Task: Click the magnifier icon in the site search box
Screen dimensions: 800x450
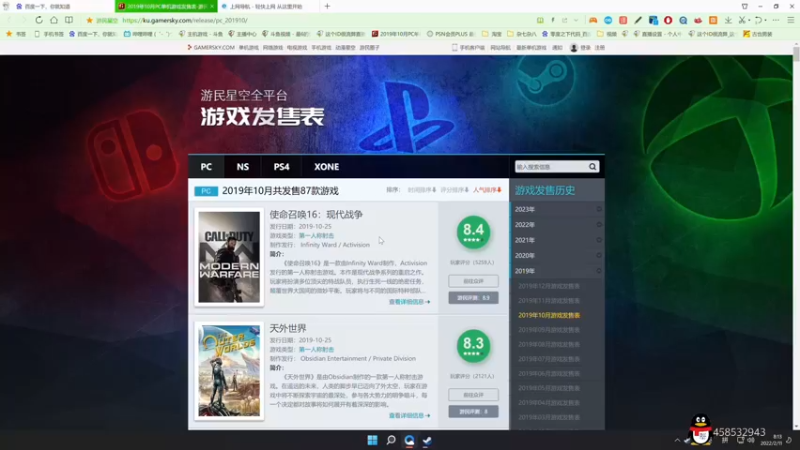Action: 592,167
